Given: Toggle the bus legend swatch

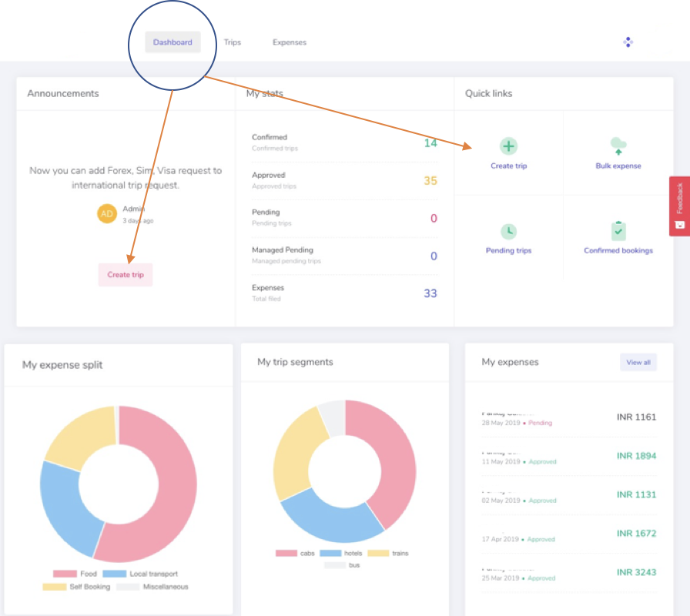Looking at the screenshot, I should click(334, 565).
